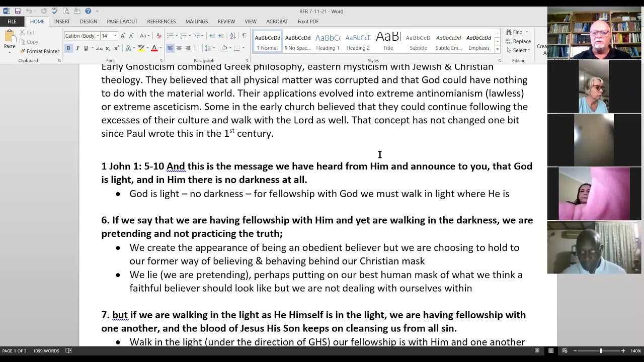Viewport: 644px width, 362px height.
Task: Switch to Print Layout view in status bar
Action: tap(551, 351)
